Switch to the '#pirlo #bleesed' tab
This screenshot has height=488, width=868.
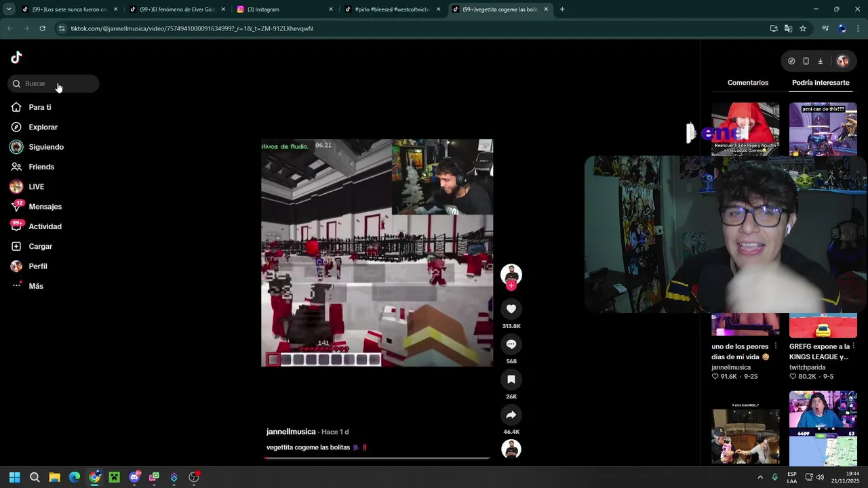392,9
